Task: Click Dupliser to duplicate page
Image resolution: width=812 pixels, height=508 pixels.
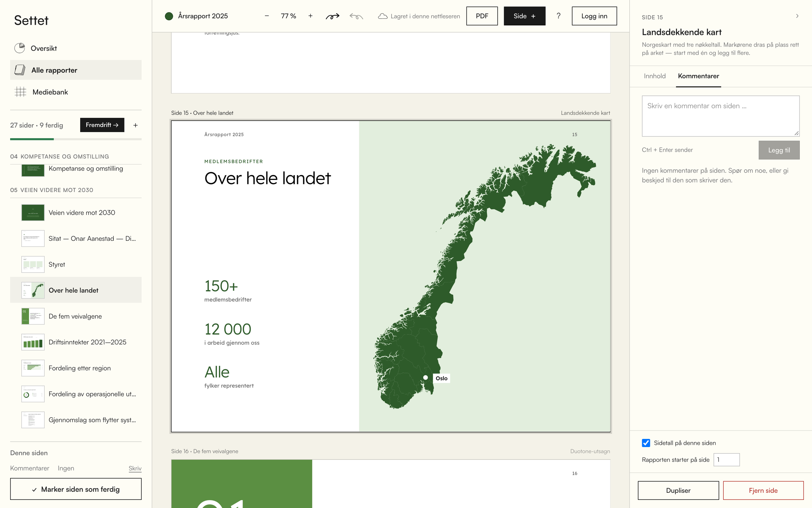Action: (x=678, y=490)
